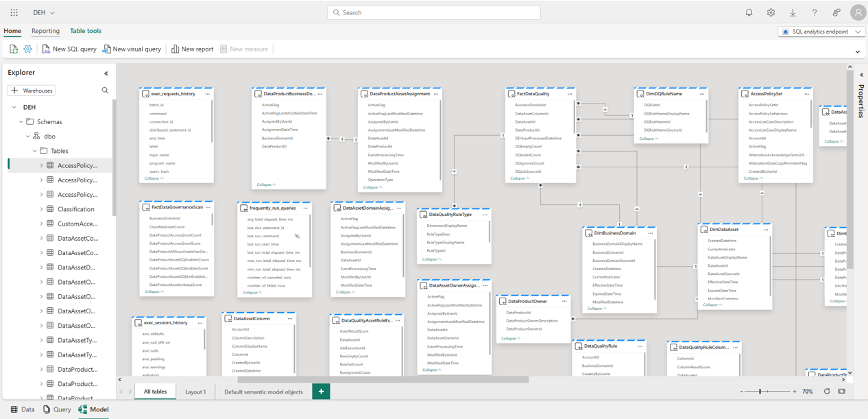Click the Explorer search magnifier

click(105, 91)
